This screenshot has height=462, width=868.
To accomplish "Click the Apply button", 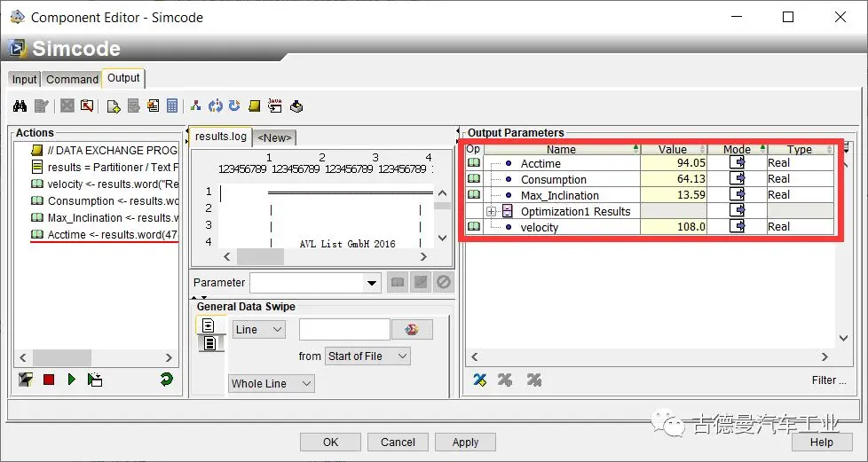I will click(465, 442).
